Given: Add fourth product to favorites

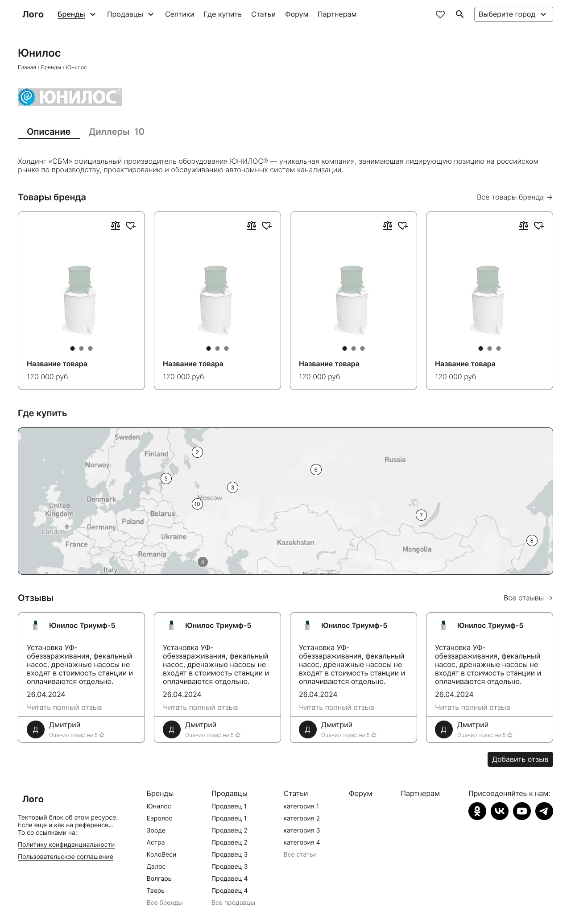Looking at the screenshot, I should (x=539, y=226).
